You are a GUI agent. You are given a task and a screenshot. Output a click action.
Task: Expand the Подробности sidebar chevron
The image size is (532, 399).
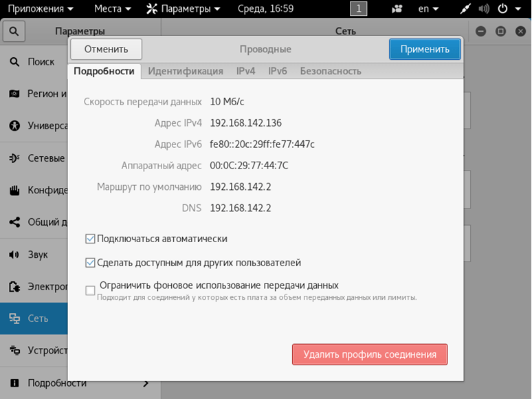click(146, 383)
